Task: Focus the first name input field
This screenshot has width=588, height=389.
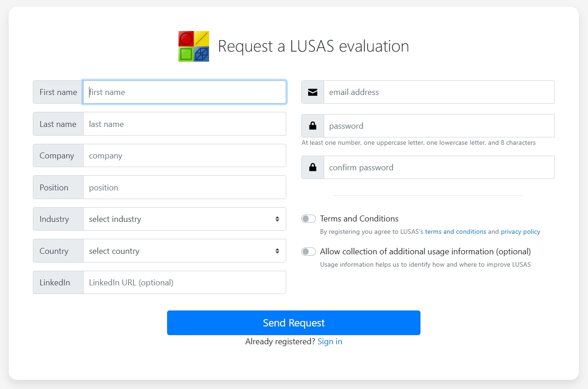Action: 184,92
